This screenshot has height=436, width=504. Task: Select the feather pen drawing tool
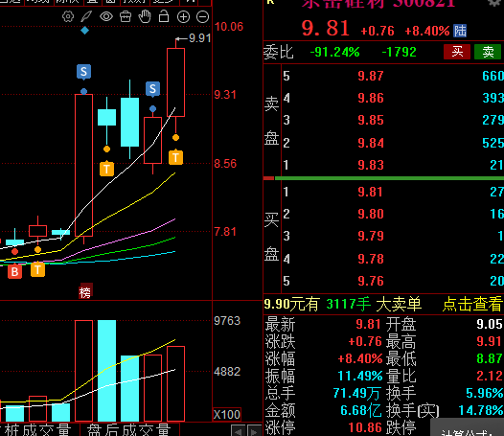click(x=86, y=16)
